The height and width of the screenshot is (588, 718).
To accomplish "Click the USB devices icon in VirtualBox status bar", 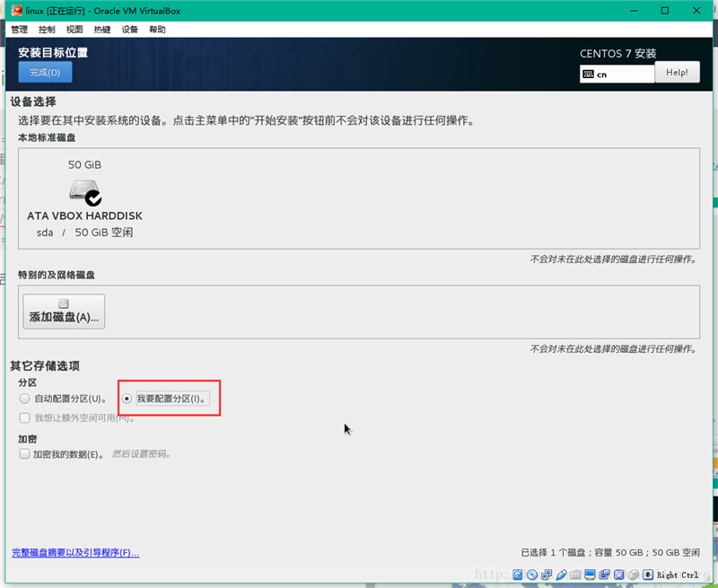I will (561, 575).
